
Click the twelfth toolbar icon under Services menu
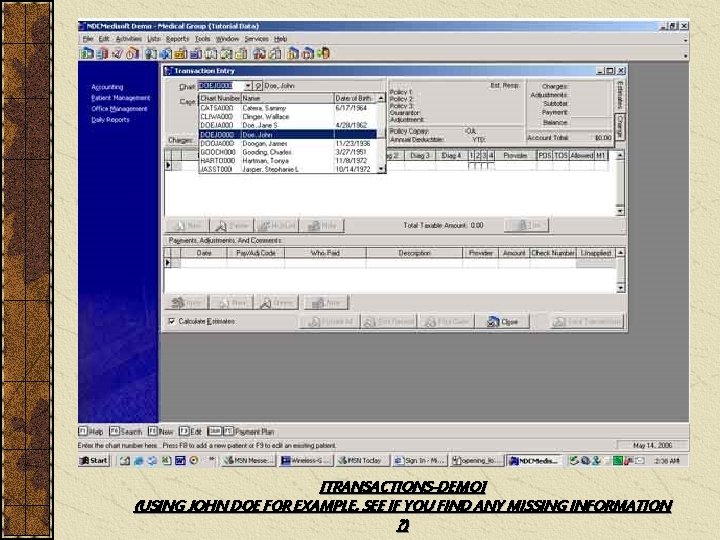pos(259,54)
